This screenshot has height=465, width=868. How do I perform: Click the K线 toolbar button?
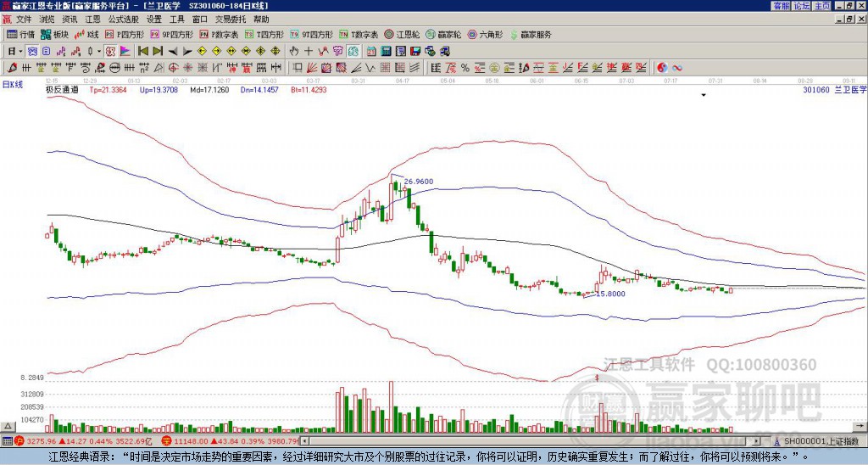pos(86,34)
